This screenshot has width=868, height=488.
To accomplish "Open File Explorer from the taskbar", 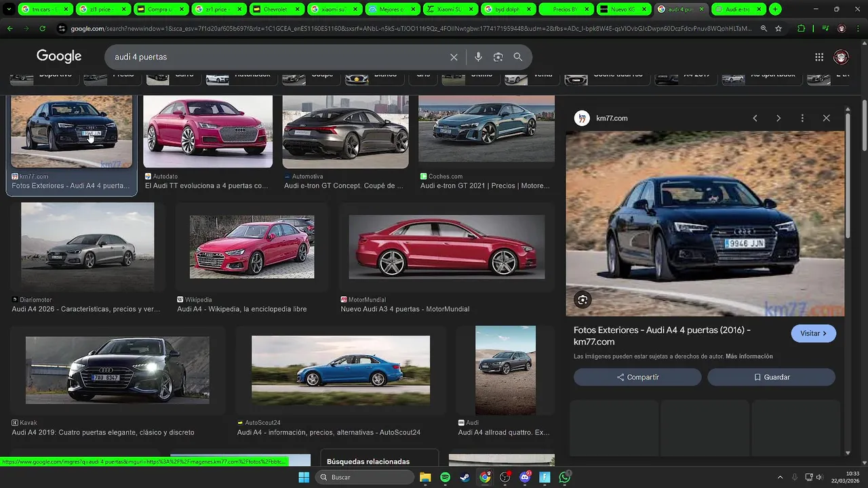I will coord(425,477).
